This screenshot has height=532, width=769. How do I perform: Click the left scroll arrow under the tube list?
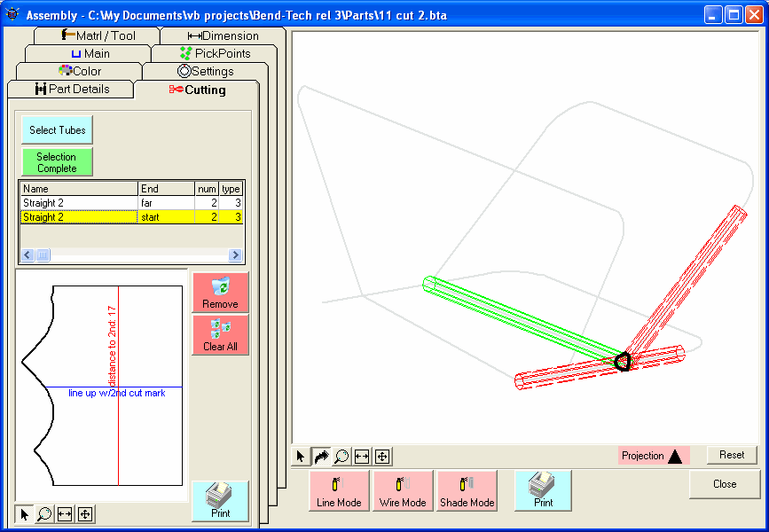[x=27, y=255]
